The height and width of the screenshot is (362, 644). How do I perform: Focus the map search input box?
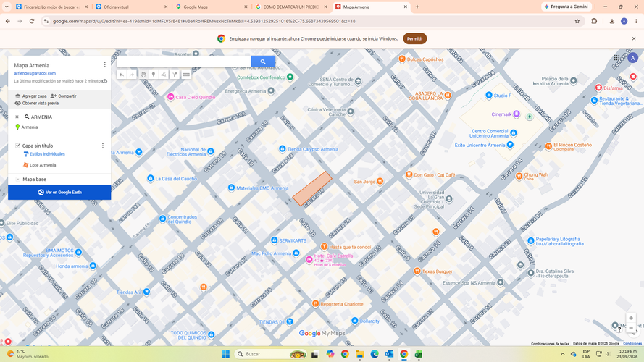183,62
